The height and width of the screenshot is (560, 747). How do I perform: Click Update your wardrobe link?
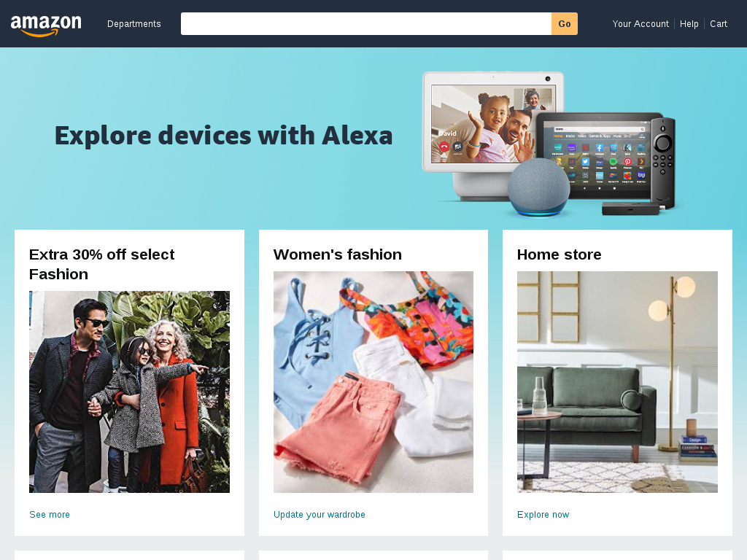coord(320,514)
